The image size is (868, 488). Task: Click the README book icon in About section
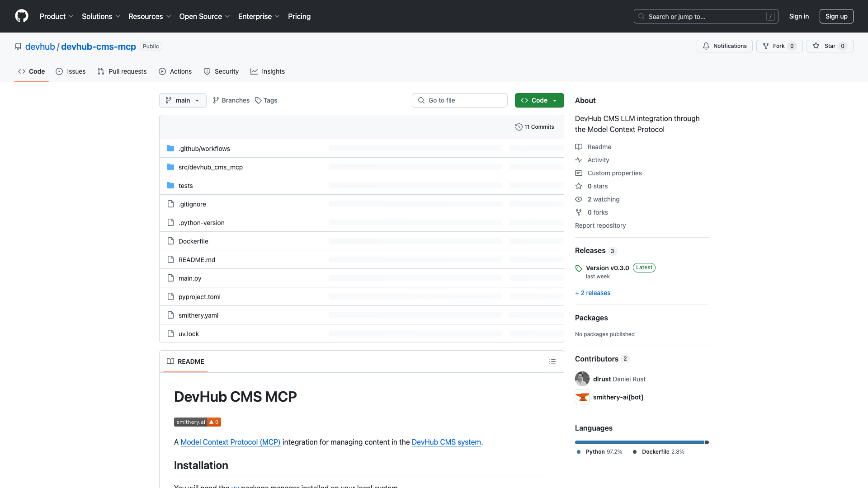click(x=579, y=147)
